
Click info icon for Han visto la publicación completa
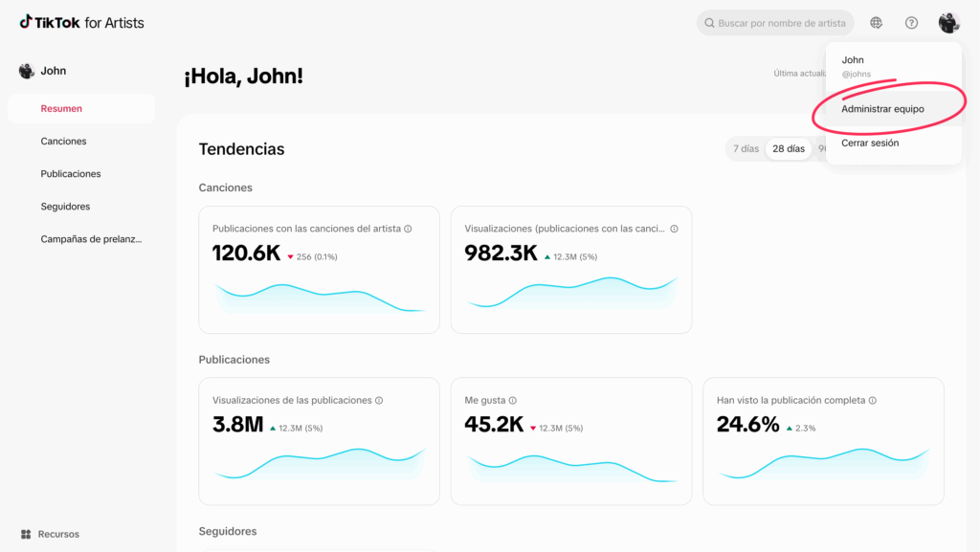pyautogui.click(x=873, y=401)
